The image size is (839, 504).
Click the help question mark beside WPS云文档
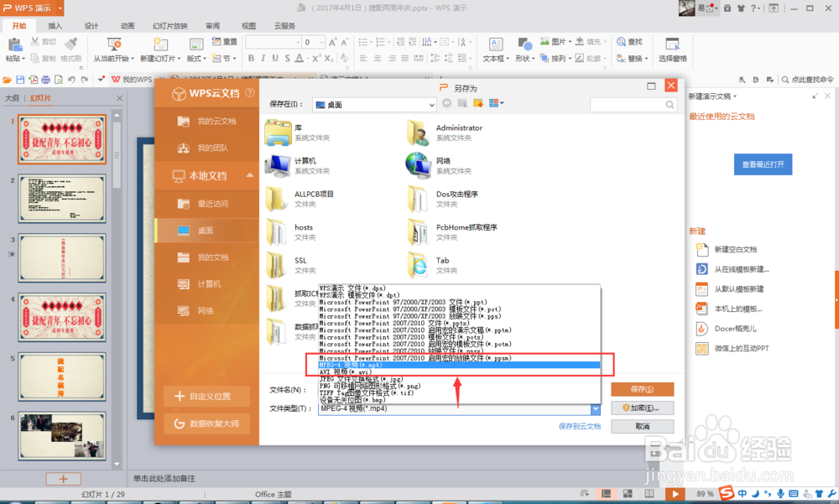[x=249, y=92]
